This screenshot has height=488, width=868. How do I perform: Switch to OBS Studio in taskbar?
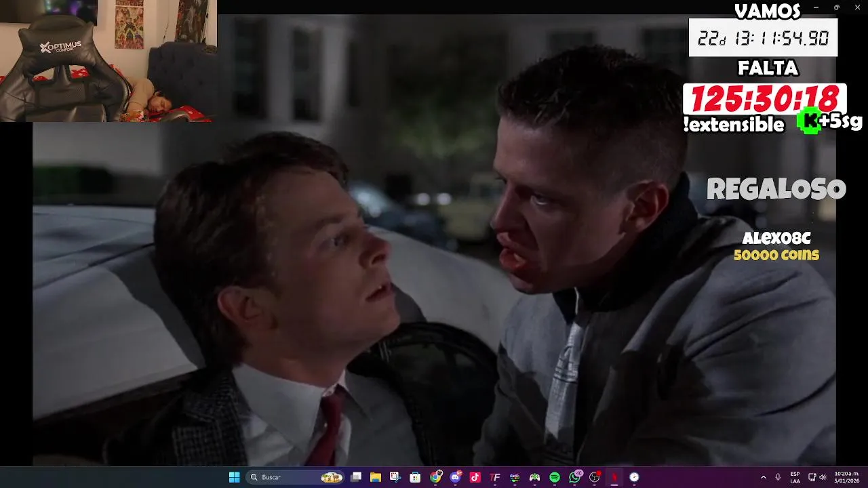coord(595,477)
